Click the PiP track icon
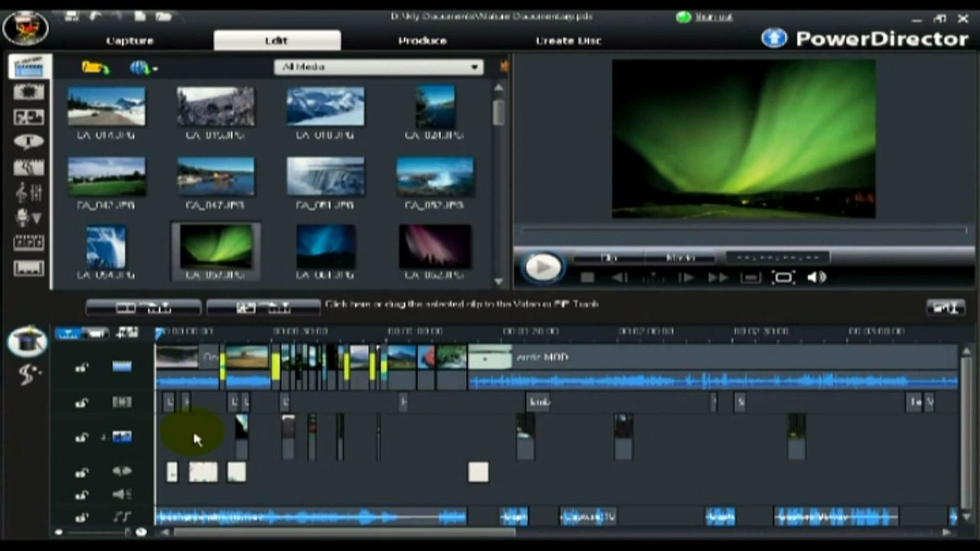This screenshot has width=980, height=551. 122,436
